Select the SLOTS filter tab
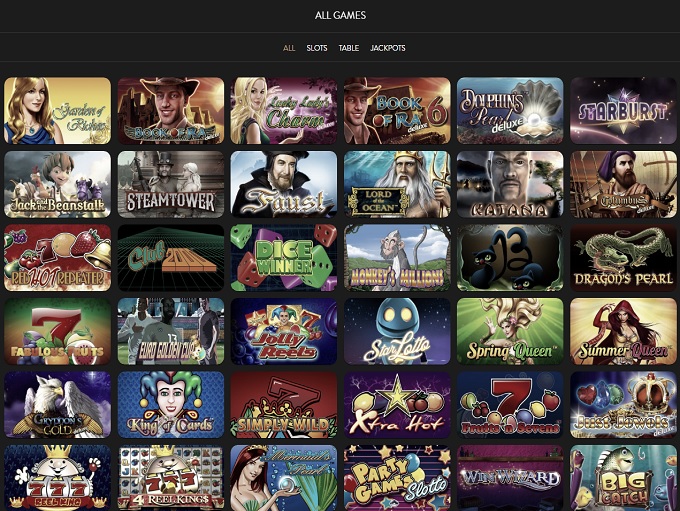The height and width of the screenshot is (511, 680). (x=317, y=48)
